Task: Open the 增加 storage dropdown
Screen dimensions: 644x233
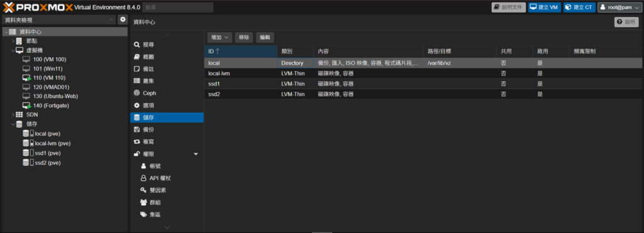Action: coord(219,37)
